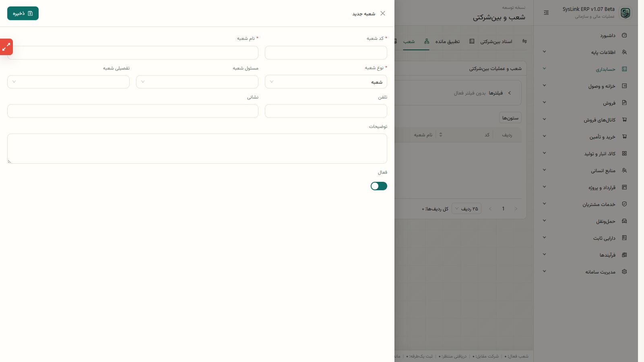Click the کانال‌های فروش cart icon
644x362 pixels.
[624, 120]
